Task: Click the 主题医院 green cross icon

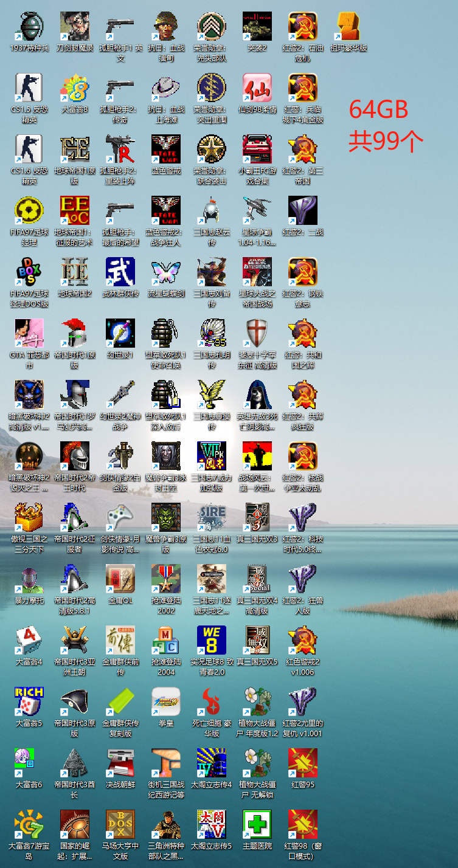Action: click(257, 825)
